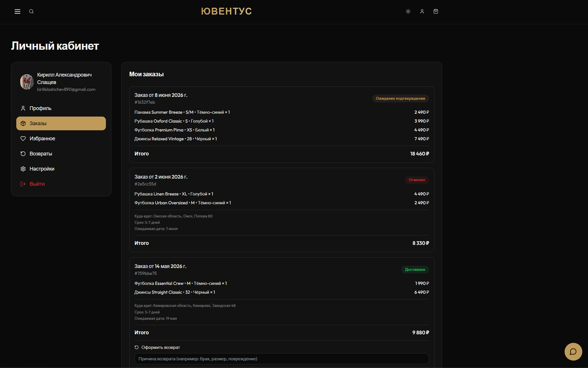Viewport: 588px width, 368px height.
Task: Click the Избранное heart icon
Action: (x=23, y=139)
